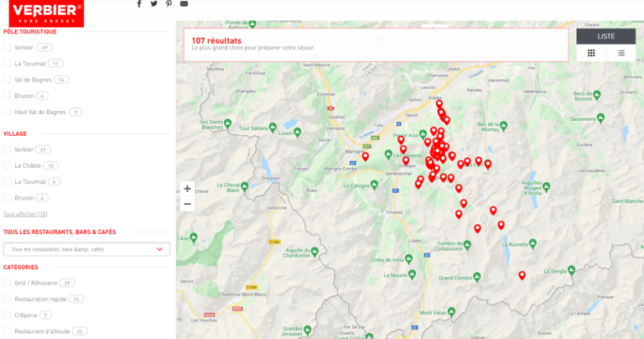Click the map pin near La Ruinette
This screenshot has height=339, width=644.
pos(501,225)
